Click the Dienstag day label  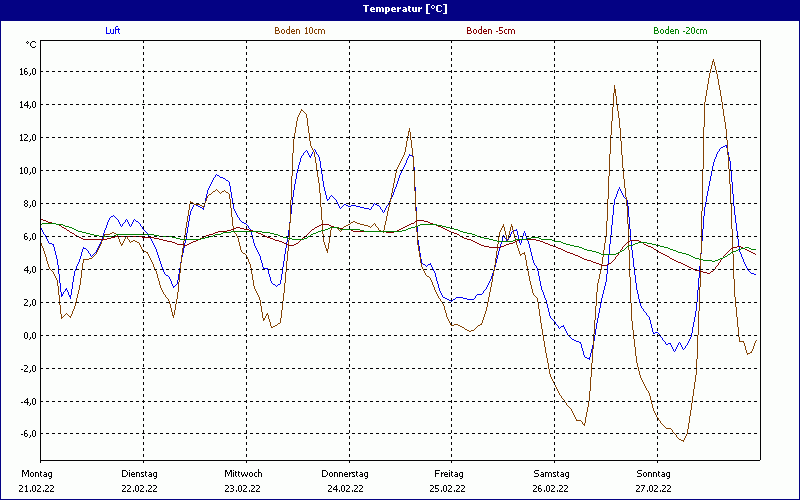tap(141, 473)
